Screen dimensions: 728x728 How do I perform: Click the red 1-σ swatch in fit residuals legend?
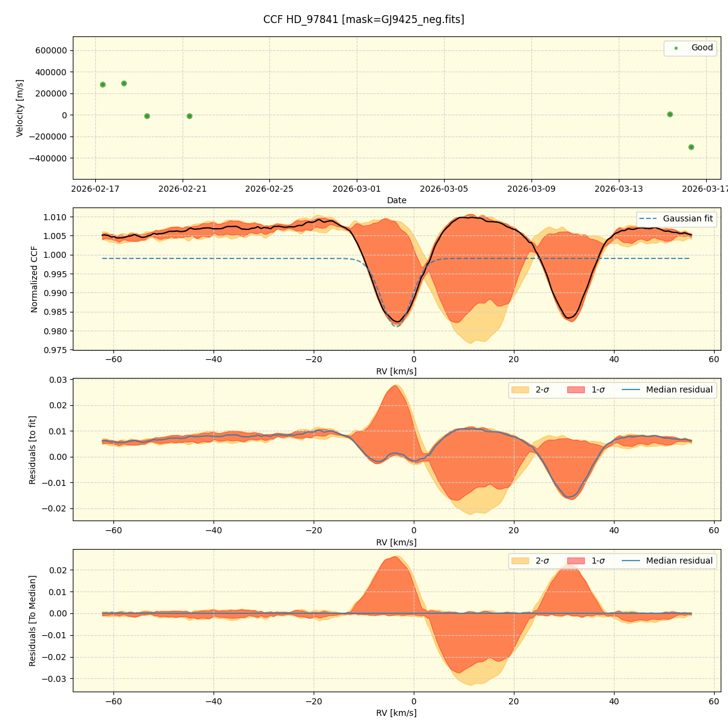coord(576,390)
